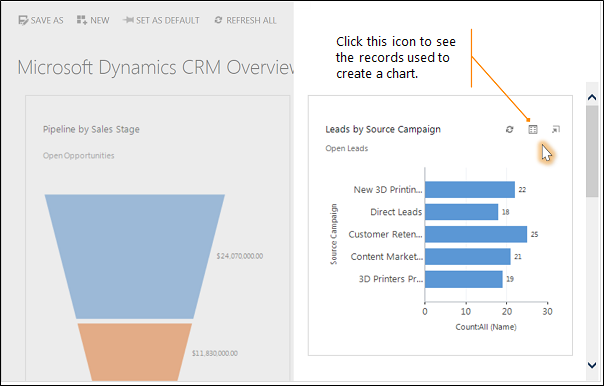Click the Save As icon
The height and width of the screenshot is (386, 604).
coord(23,20)
